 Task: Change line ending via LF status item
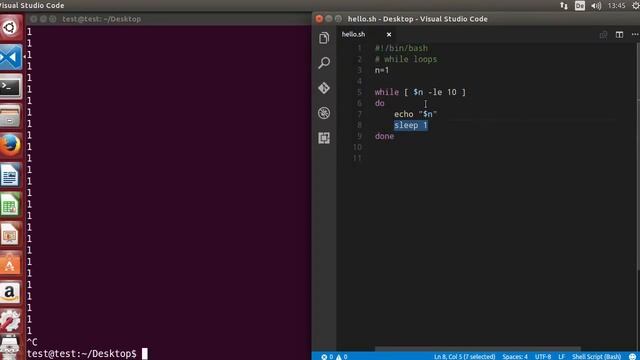pos(561,357)
